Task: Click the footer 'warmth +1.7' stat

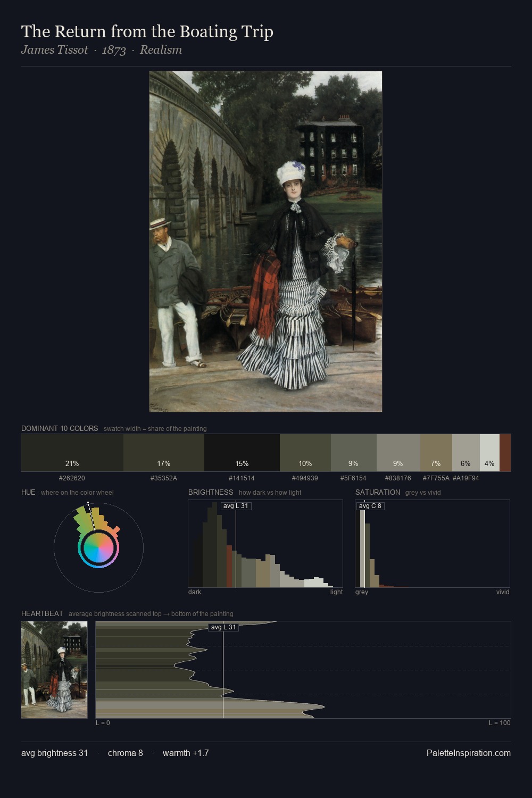Action: 186,753
